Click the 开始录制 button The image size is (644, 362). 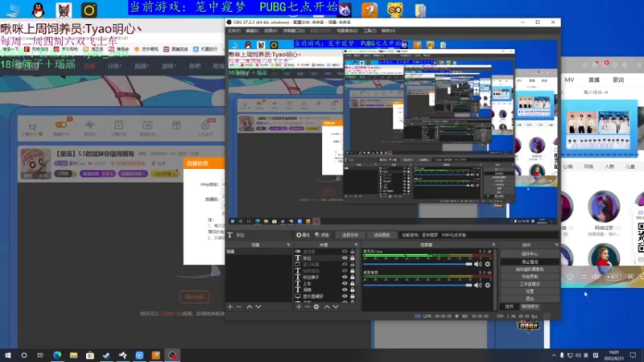tap(530, 276)
